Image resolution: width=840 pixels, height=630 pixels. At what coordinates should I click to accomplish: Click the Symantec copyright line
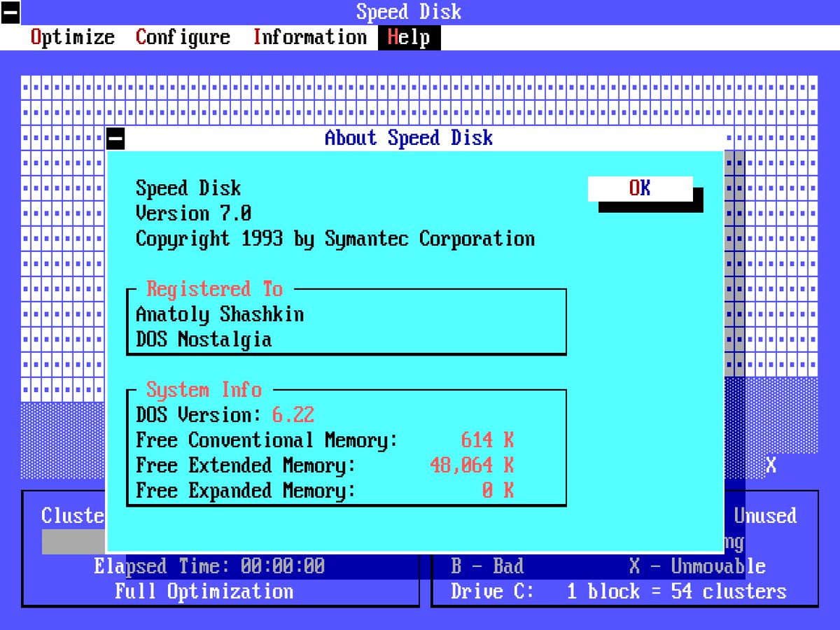coord(335,239)
